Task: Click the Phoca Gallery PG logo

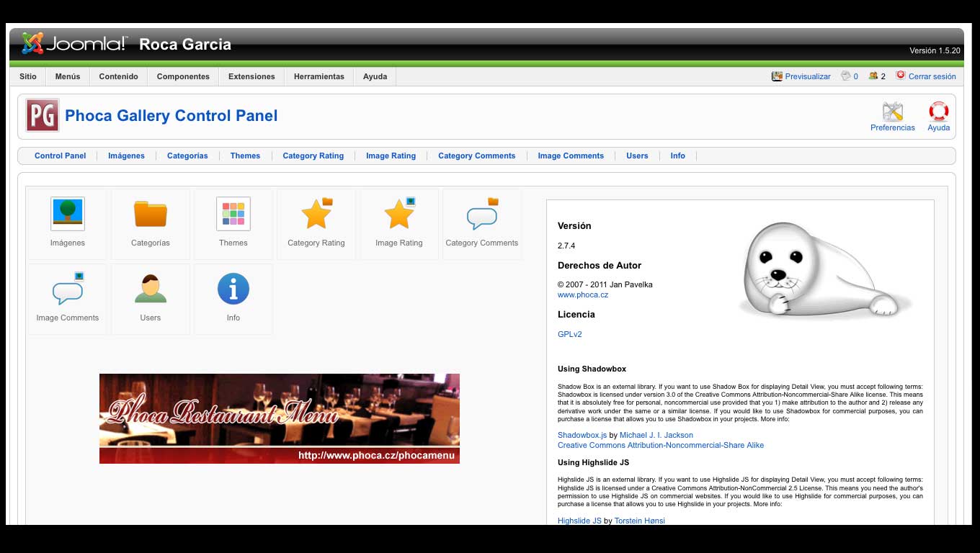Action: tap(43, 115)
